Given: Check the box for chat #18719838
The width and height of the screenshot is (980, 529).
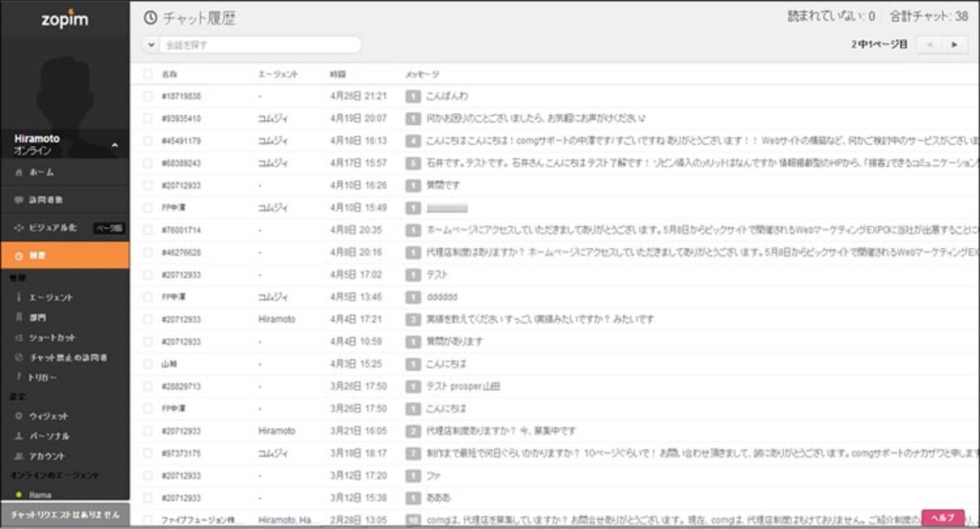Looking at the screenshot, I should pos(148,96).
